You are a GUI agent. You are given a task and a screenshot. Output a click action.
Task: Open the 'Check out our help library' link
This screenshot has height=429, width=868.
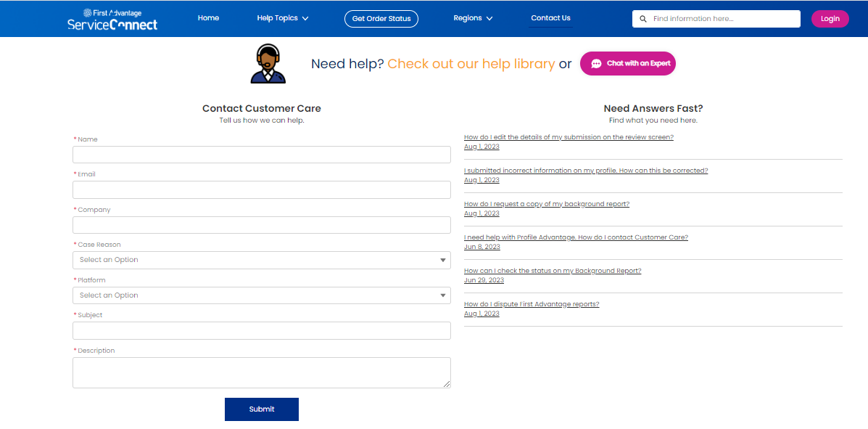[471, 64]
